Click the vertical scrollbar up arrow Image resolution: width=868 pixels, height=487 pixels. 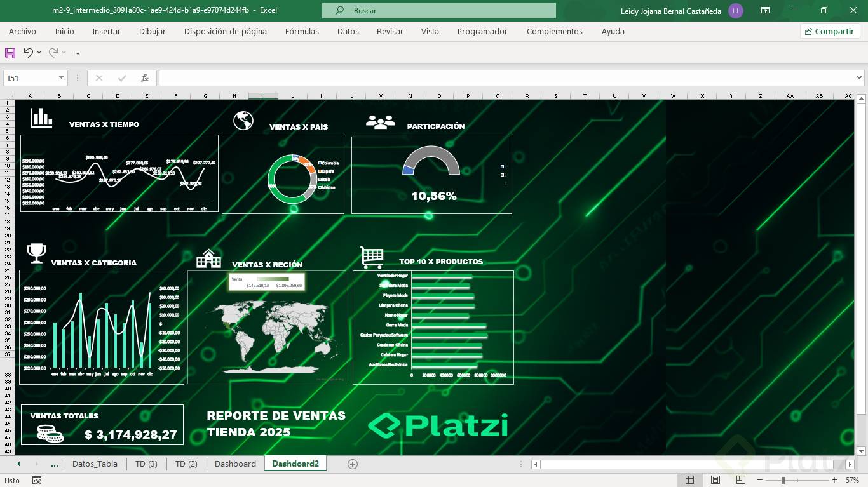(x=861, y=98)
